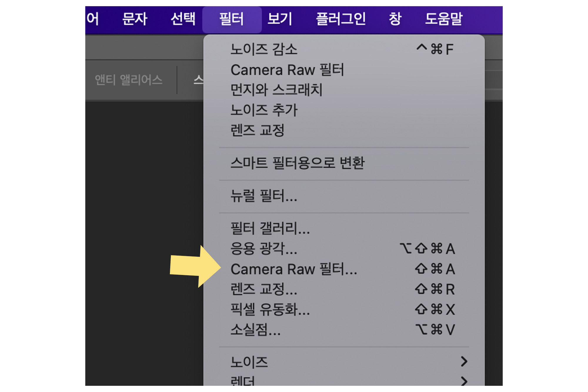
Task: Open the 도움말 menu
Action: (x=444, y=19)
